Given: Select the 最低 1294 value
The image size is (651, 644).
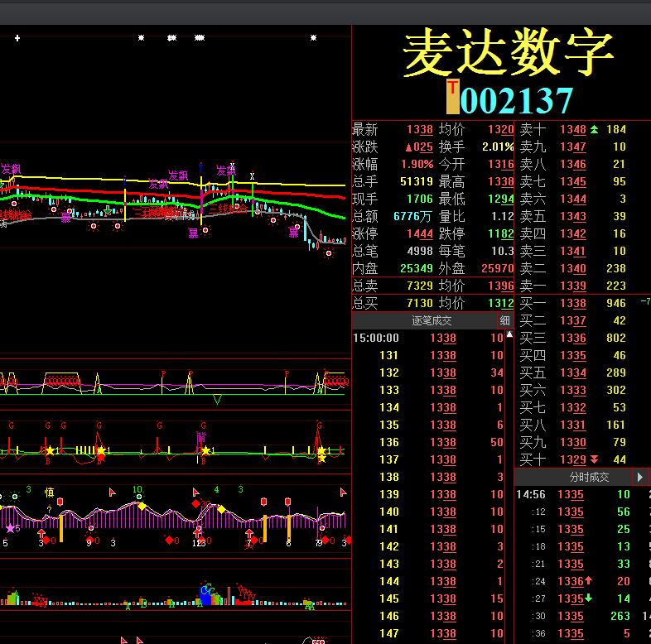Looking at the screenshot, I should (501, 199).
